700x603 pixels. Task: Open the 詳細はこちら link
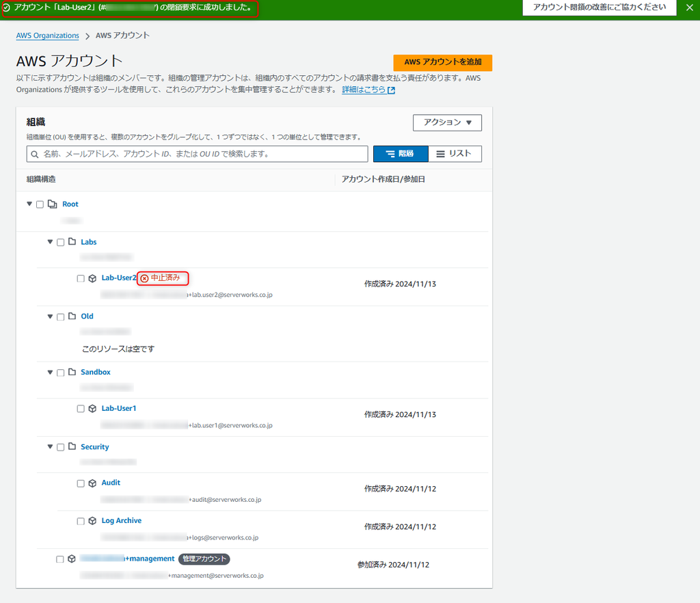click(368, 90)
